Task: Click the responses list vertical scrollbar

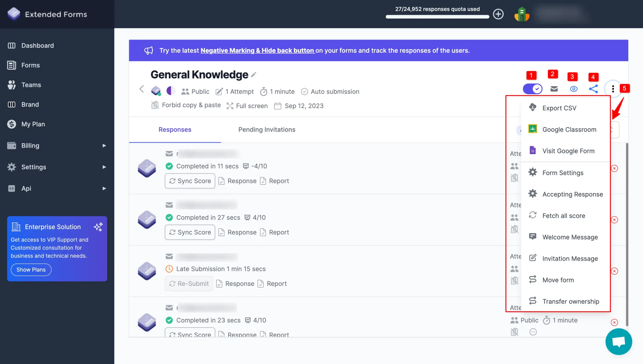Action: (627, 234)
